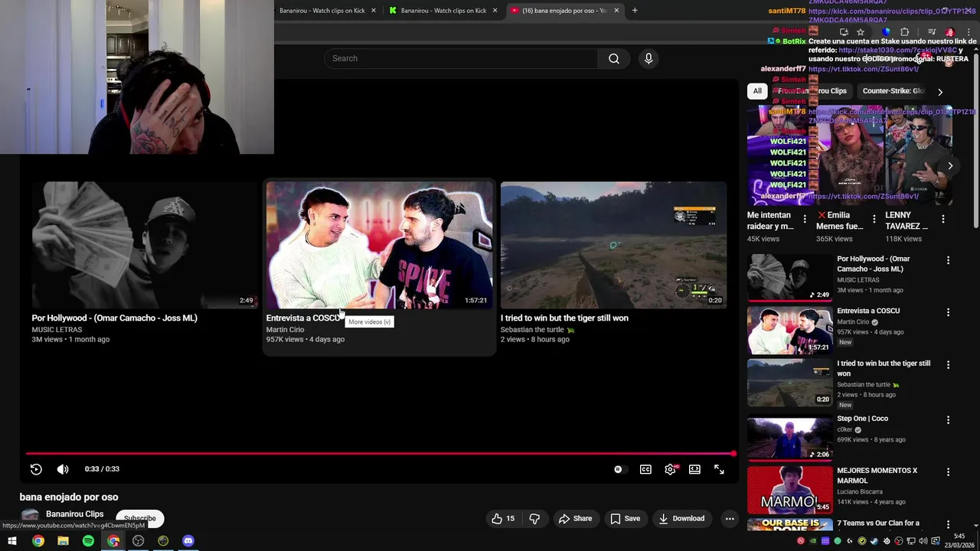Viewport: 980px width, 551px height.
Task: Click the YouTube search input field
Action: click(461, 59)
